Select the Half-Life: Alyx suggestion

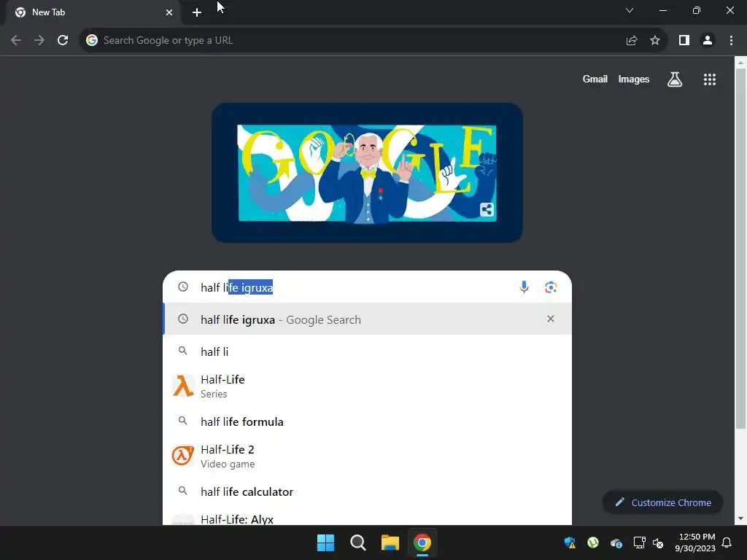click(367, 518)
